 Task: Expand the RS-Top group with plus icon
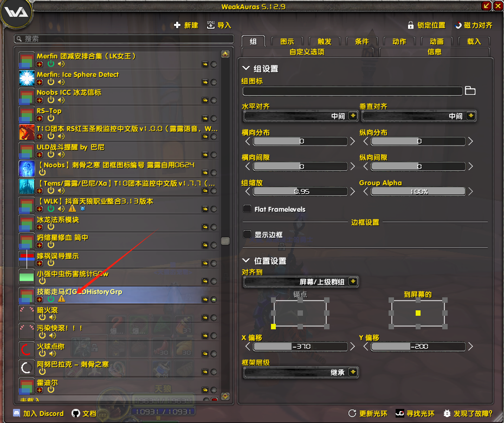pos(40,118)
